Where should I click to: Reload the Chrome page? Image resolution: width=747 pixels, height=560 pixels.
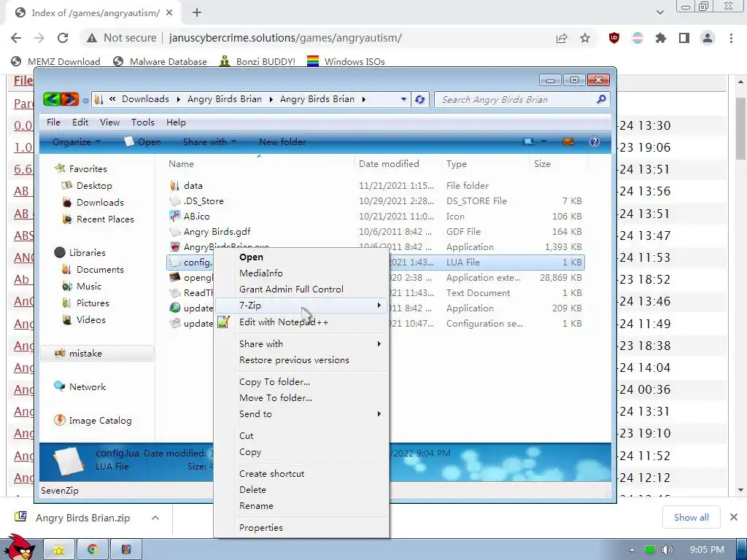tap(63, 38)
